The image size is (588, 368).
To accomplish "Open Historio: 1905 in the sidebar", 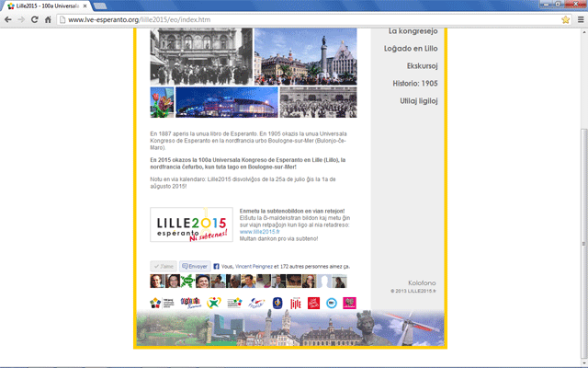I will 415,84.
